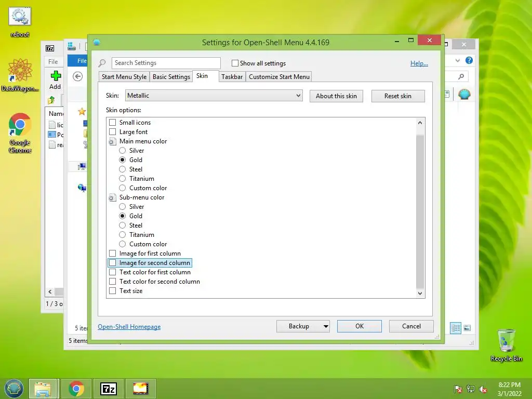Open Chrome from the taskbar
This screenshot has width=532, height=399.
point(76,389)
